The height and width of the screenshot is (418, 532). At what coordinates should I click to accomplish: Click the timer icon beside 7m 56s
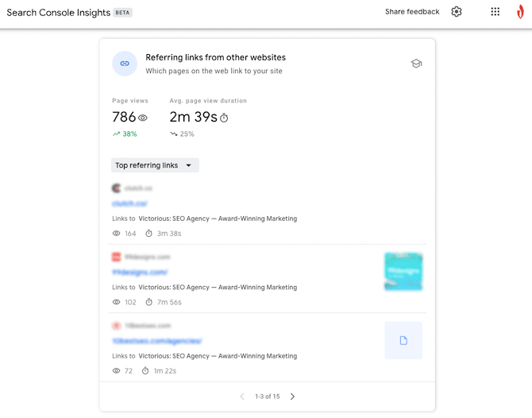(148, 302)
